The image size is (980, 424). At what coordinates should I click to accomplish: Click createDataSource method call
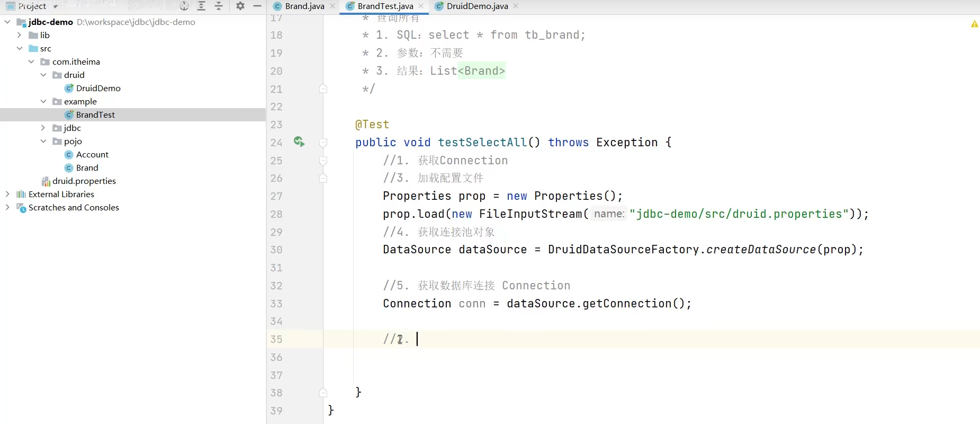pos(761,250)
